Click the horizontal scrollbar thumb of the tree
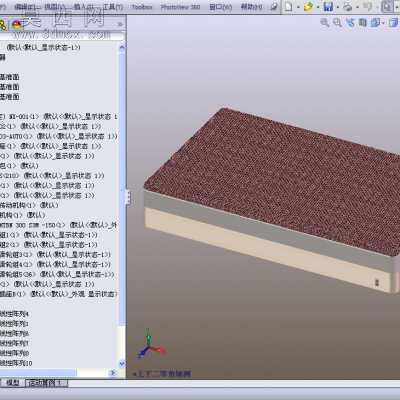This screenshot has width=400, height=400. 38,372
